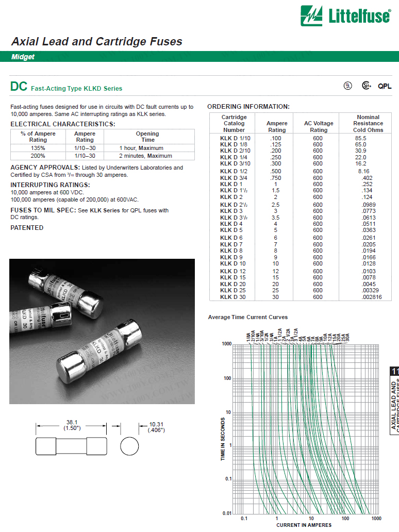Click the fuse side-view dimension drawing
This screenshot has height=532, width=399.
pos(70,445)
